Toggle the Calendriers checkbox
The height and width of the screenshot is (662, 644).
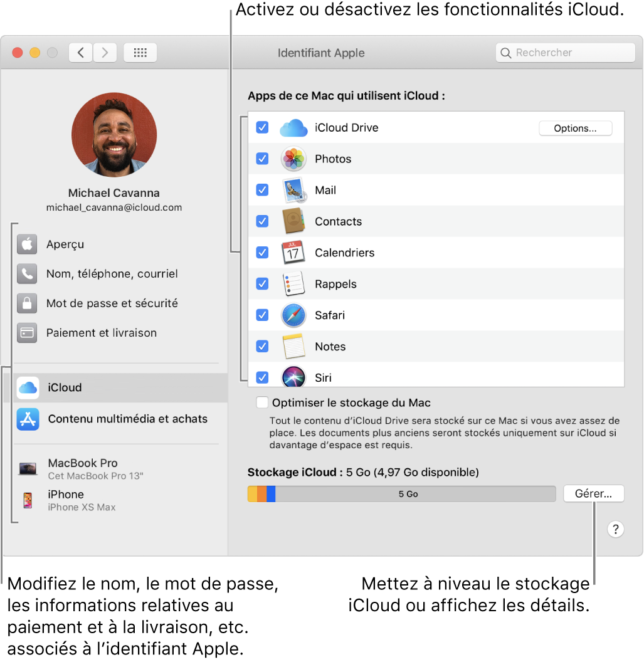click(x=262, y=252)
